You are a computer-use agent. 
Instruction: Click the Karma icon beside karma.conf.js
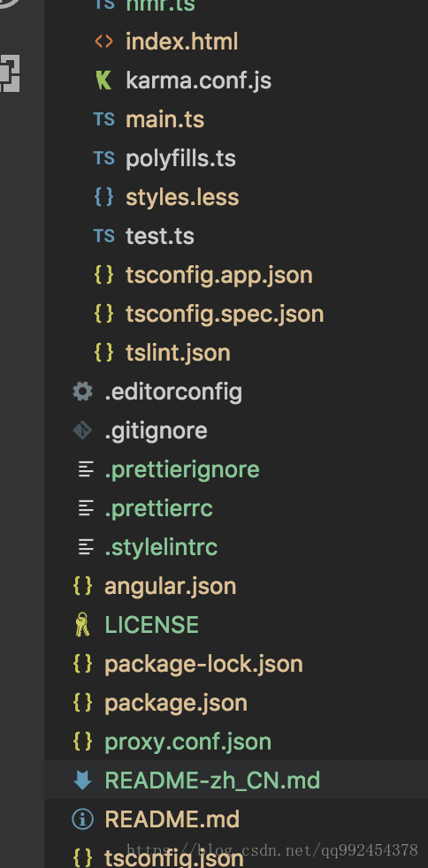click(x=103, y=80)
